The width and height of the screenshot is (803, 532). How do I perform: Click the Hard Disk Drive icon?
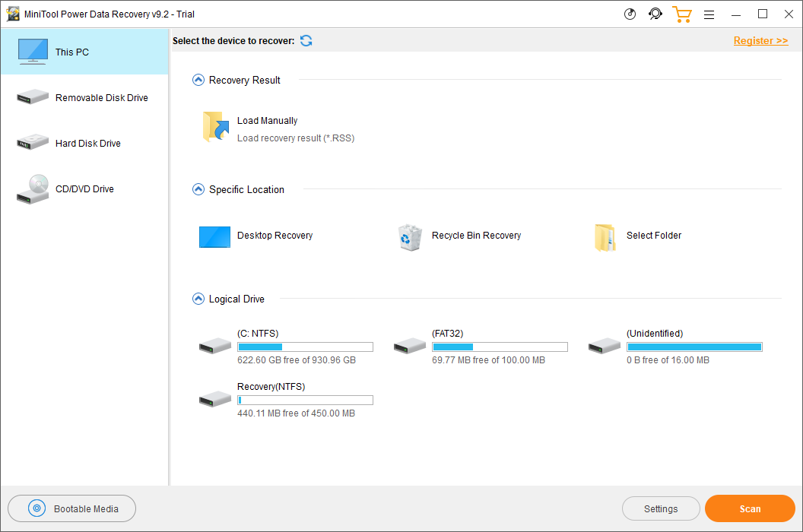pyautogui.click(x=33, y=142)
